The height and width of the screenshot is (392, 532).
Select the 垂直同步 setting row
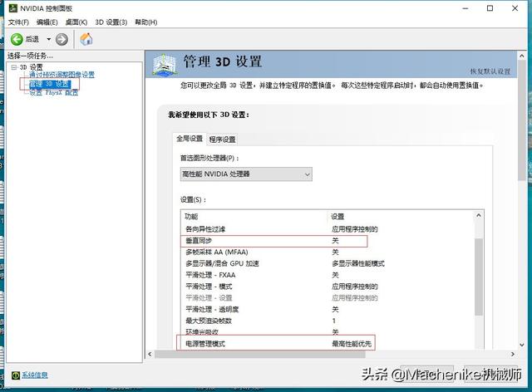(x=328, y=241)
